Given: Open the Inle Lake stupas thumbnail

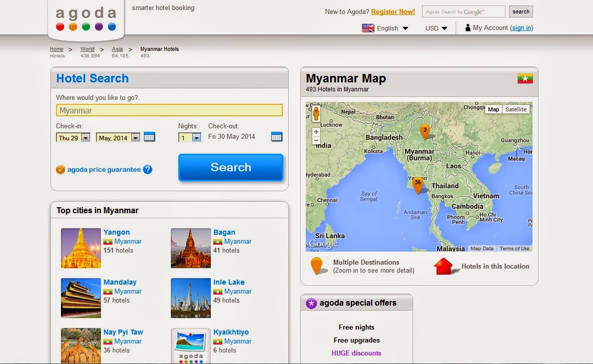Looking at the screenshot, I should coord(191,298).
